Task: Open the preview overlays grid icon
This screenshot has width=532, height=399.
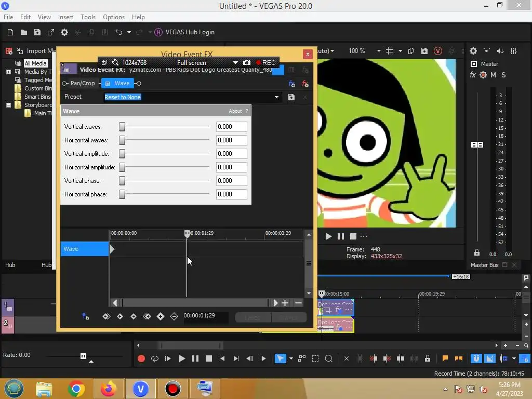Action: tap(390, 51)
